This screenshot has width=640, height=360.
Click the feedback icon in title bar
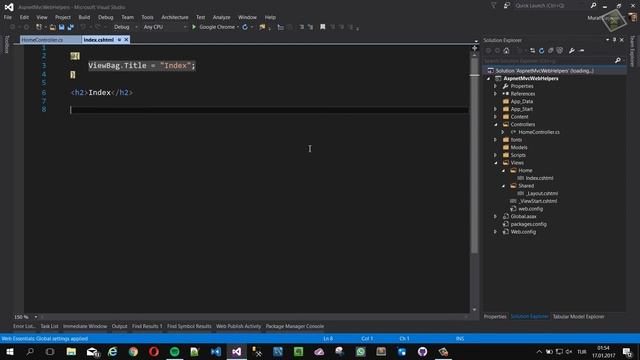[x=507, y=5]
